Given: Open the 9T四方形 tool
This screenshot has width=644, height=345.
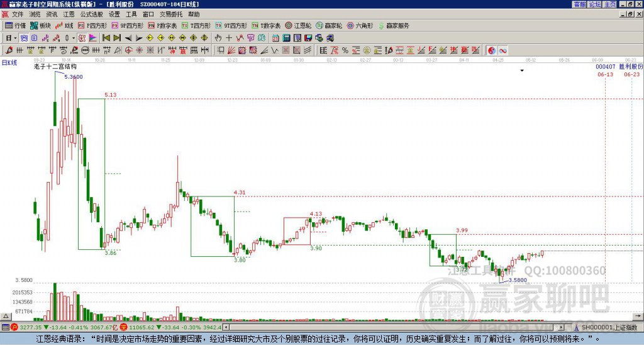Looking at the screenshot, I should click(231, 25).
